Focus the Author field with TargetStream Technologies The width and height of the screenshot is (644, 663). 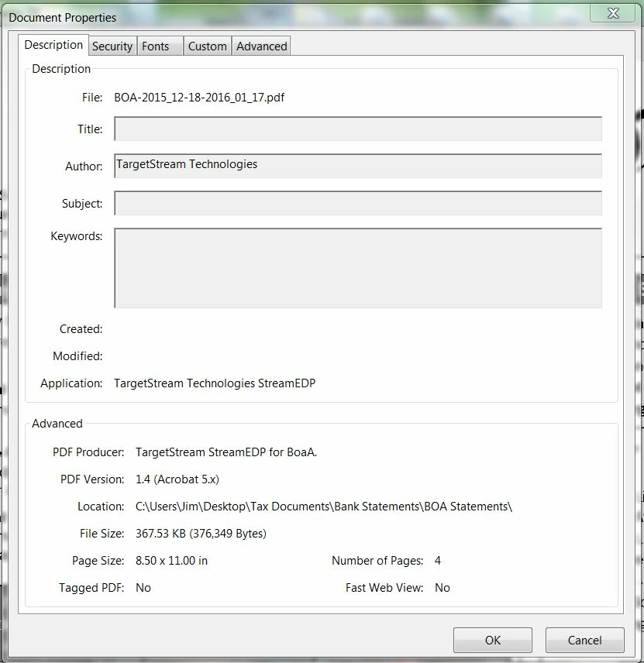pyautogui.click(x=358, y=166)
